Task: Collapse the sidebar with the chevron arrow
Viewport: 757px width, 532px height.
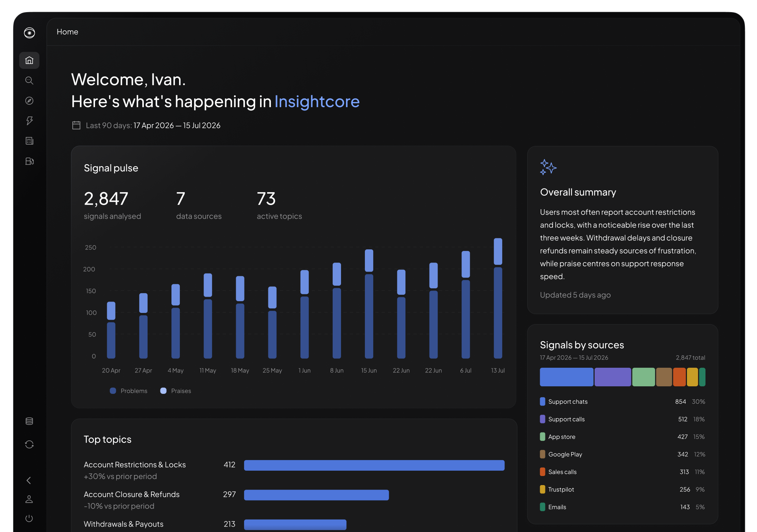Action: [x=29, y=481]
